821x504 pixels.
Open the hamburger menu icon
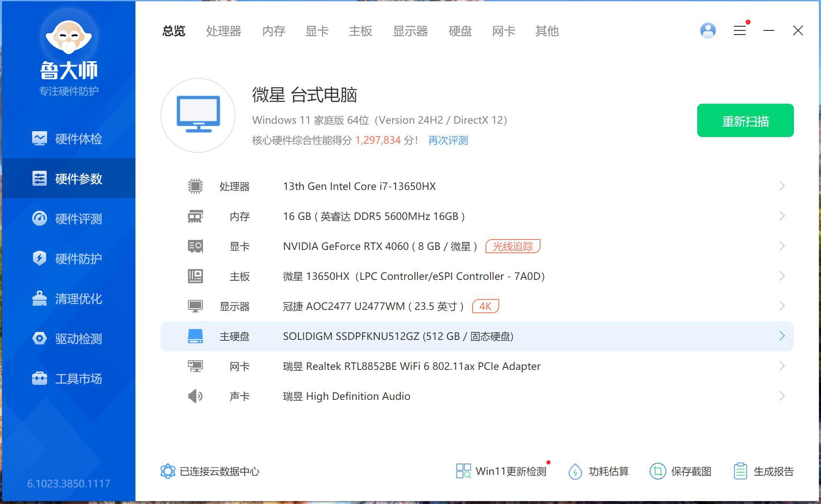click(x=740, y=30)
